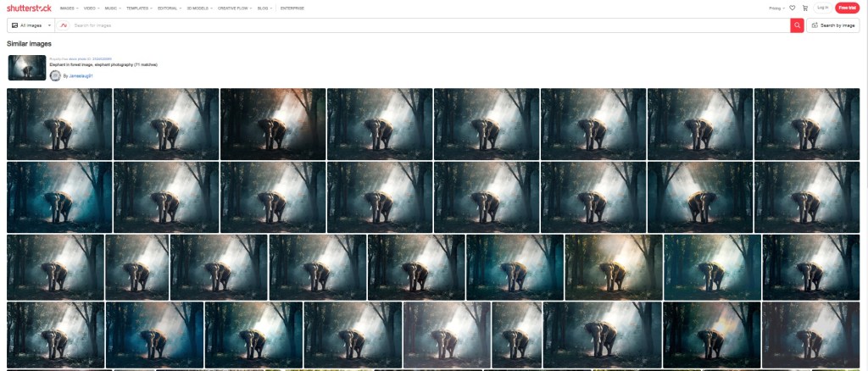Image resolution: width=868 pixels, height=371 pixels.
Task: Open the 3D Models menu
Action: point(200,8)
